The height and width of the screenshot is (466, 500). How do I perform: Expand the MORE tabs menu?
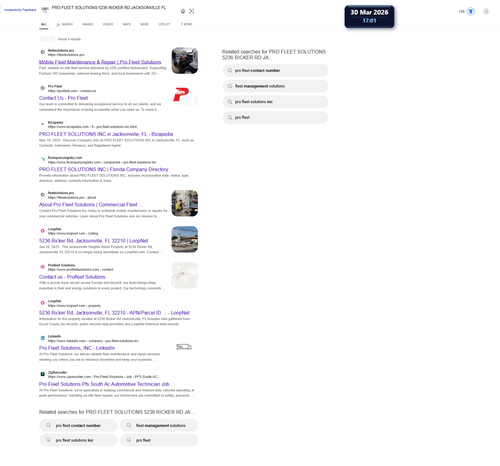(186, 24)
